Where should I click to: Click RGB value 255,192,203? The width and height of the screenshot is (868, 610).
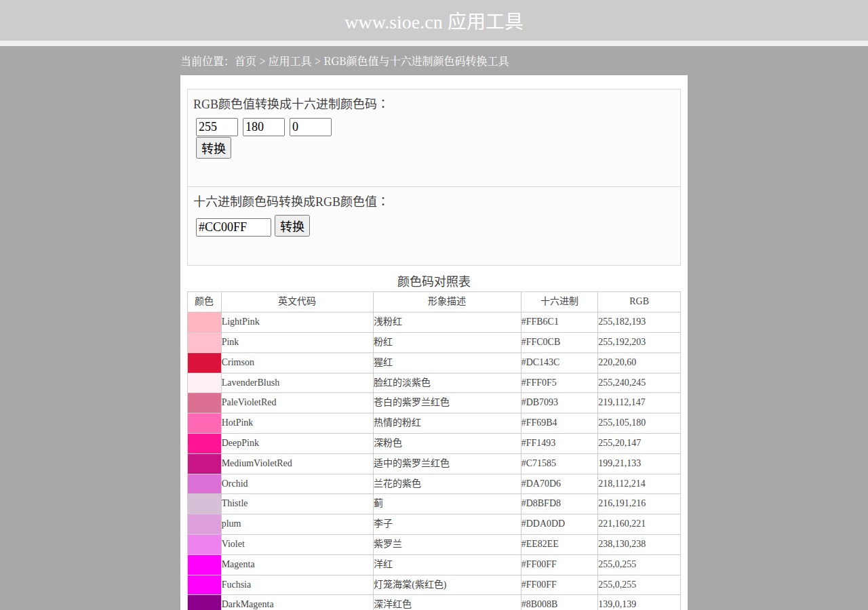[622, 342]
